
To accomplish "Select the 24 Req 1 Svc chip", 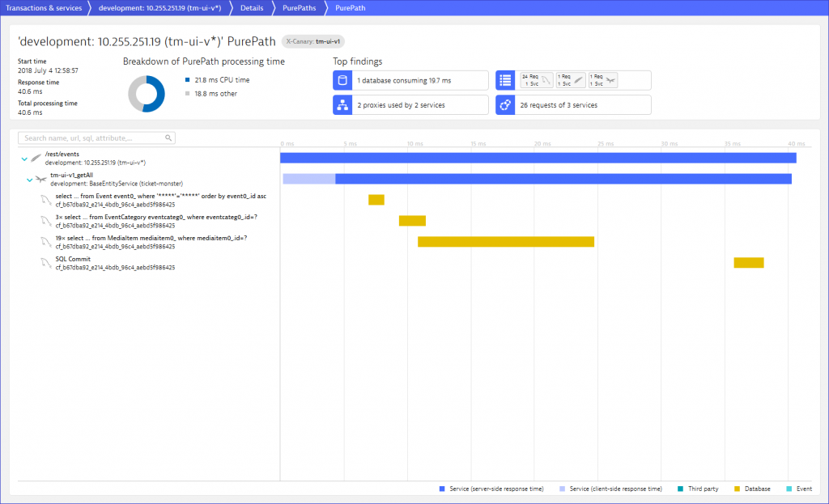I will tap(535, 80).
